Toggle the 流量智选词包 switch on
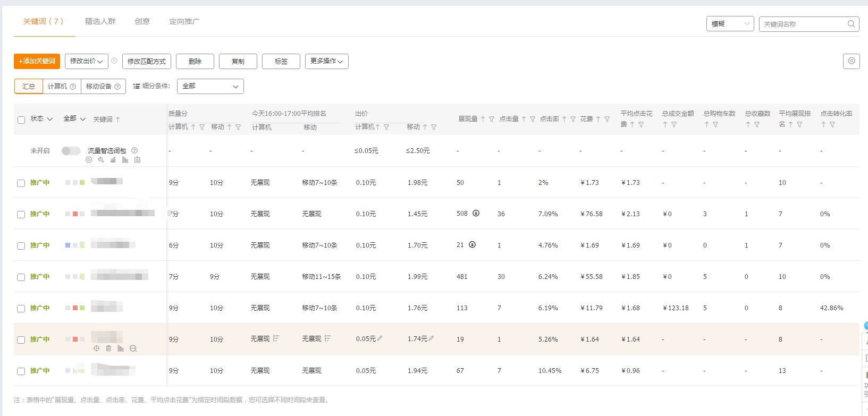868x416 pixels. coord(71,151)
